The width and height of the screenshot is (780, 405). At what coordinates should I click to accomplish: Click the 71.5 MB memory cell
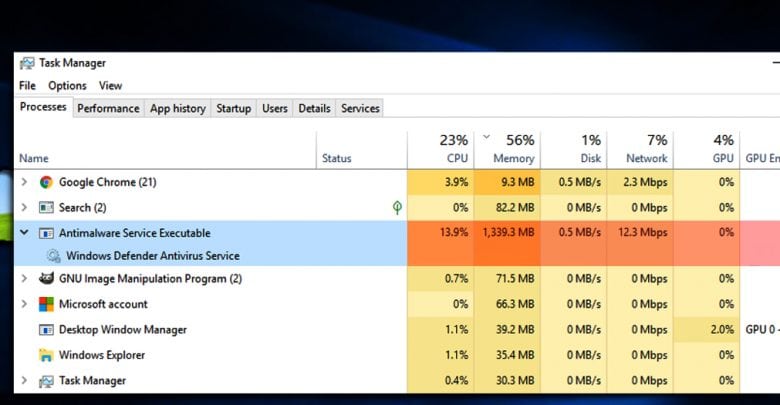click(x=507, y=279)
